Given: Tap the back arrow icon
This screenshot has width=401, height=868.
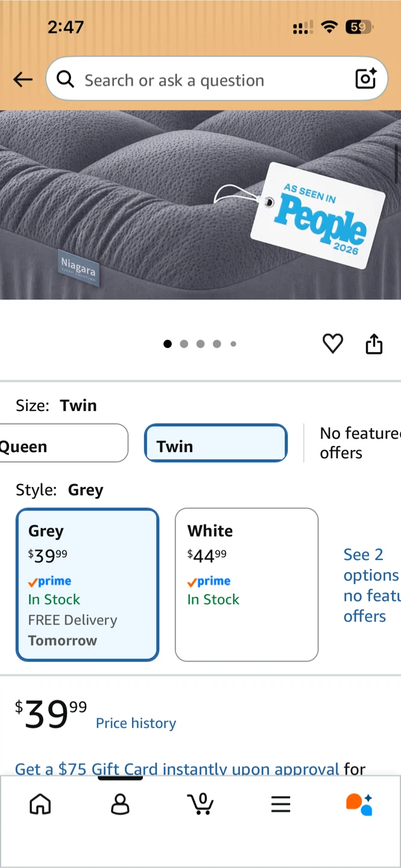Looking at the screenshot, I should pos(23,80).
